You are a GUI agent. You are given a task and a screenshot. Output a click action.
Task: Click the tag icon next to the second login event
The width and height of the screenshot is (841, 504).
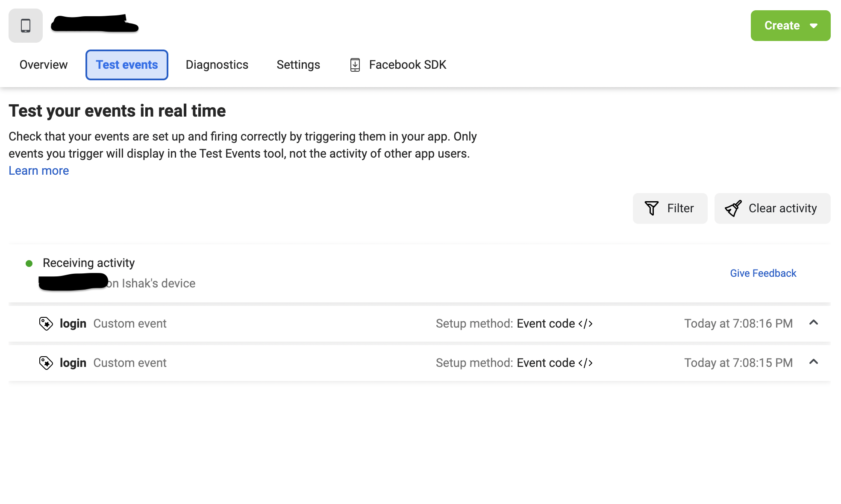pyautogui.click(x=45, y=363)
